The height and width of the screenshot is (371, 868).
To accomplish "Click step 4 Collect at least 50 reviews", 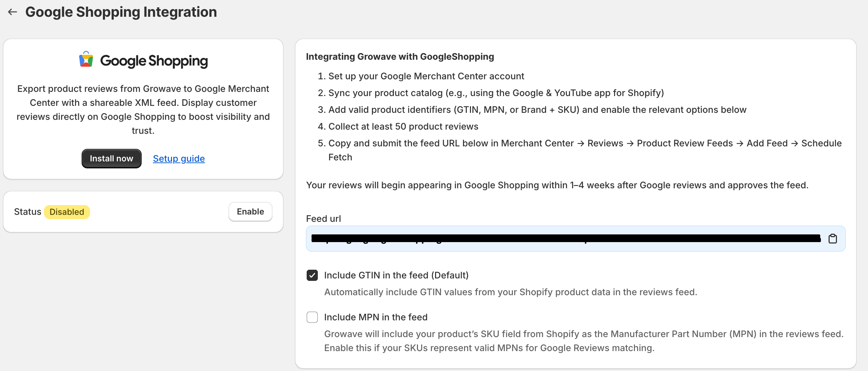I will [398, 126].
